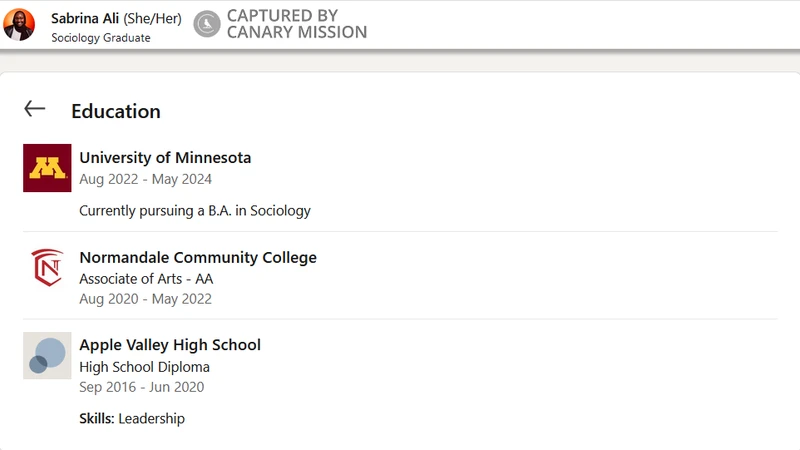
Task: Click the University of Minnesota logo
Action: (47, 168)
